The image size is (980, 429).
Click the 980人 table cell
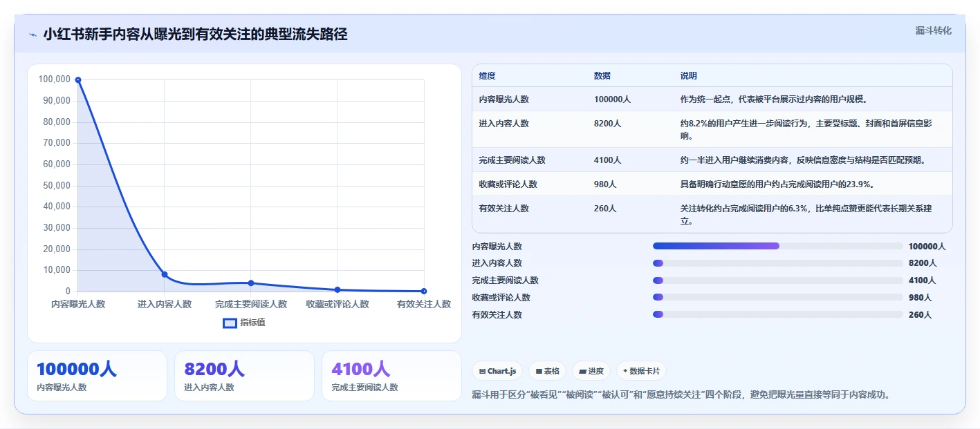(x=605, y=184)
